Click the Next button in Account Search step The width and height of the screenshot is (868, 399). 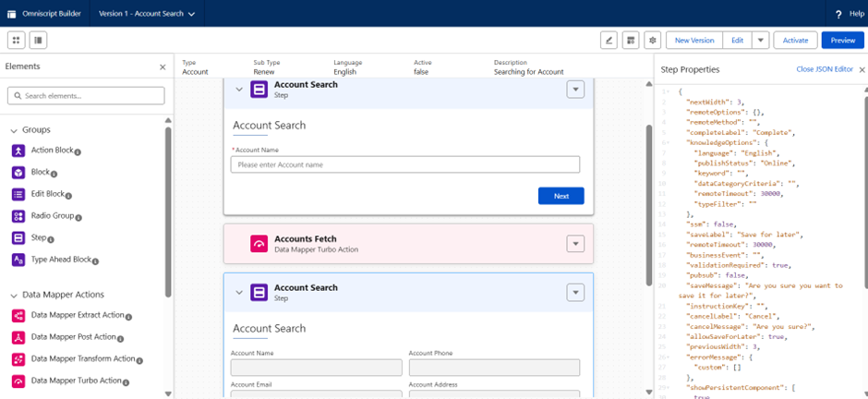tap(561, 196)
